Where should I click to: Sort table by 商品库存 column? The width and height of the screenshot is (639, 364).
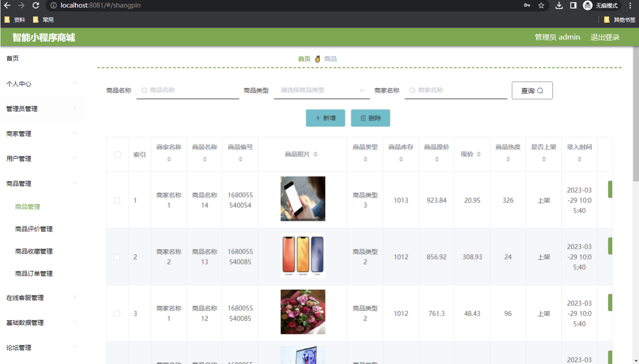click(x=401, y=159)
